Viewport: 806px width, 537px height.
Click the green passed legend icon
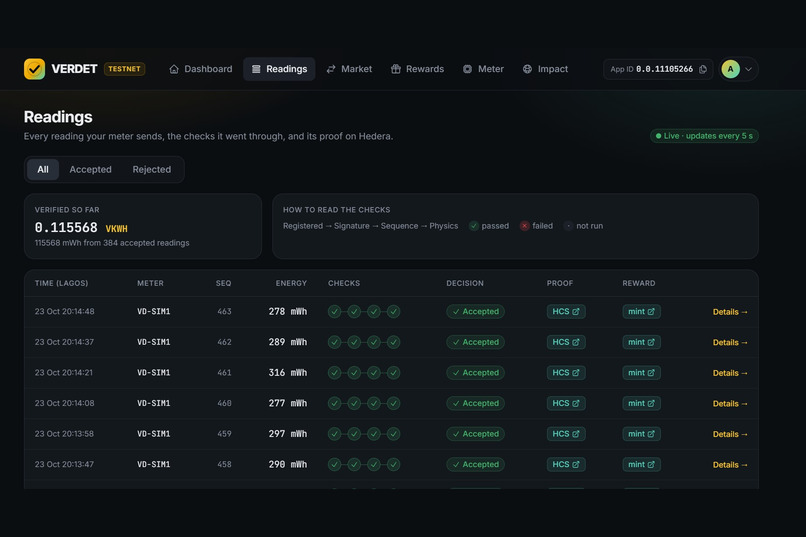pyautogui.click(x=474, y=226)
